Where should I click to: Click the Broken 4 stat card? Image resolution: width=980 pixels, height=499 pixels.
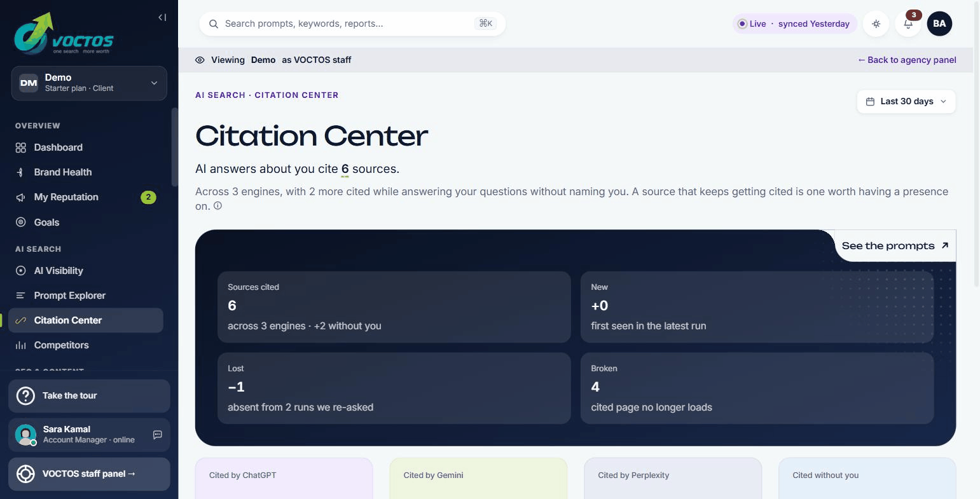pyautogui.click(x=757, y=388)
